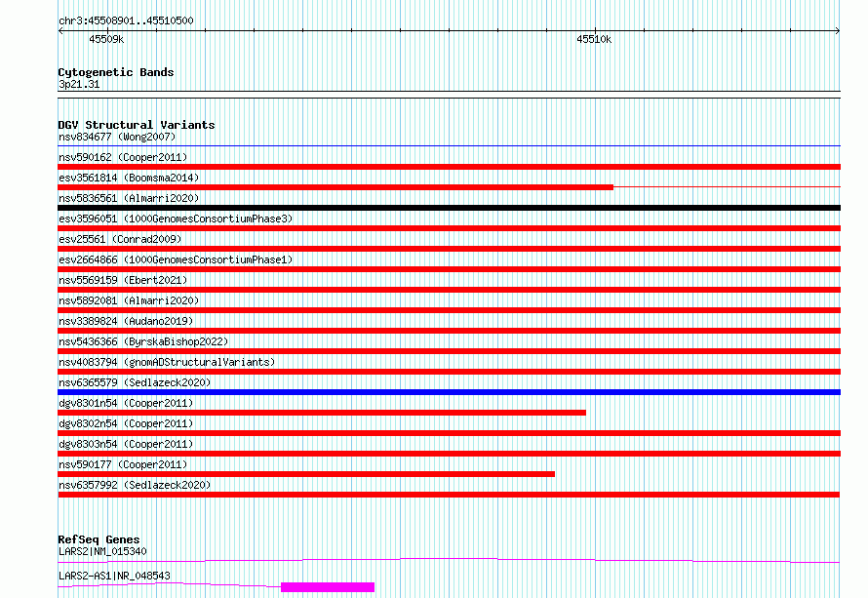Screen dimensions: 868x598
Task: Click the red bar for dgv8303n54
Action: pos(449,454)
